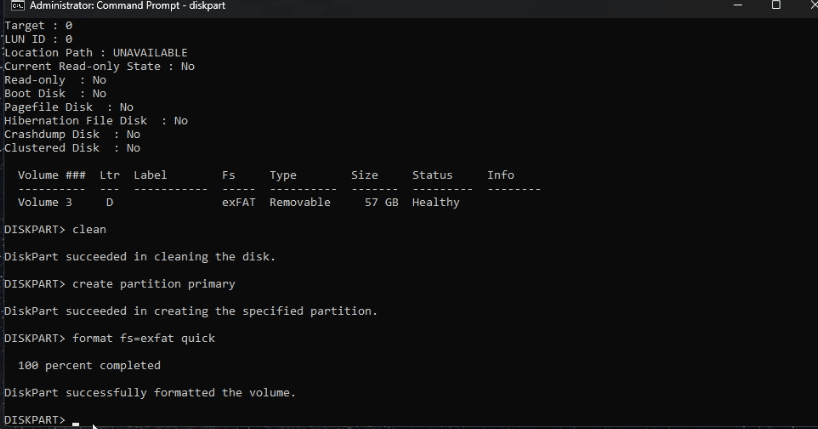Click the "Current Read-only State : No" line
Screen dimensions: 818x429
pos(99,66)
